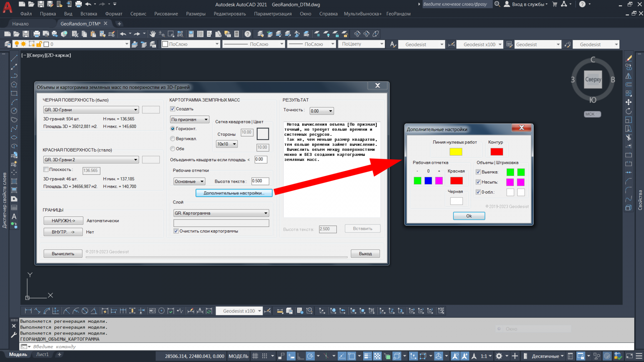Click the Help question mark toolbar icon
The height and width of the screenshot is (362, 644).
[x=248, y=34]
